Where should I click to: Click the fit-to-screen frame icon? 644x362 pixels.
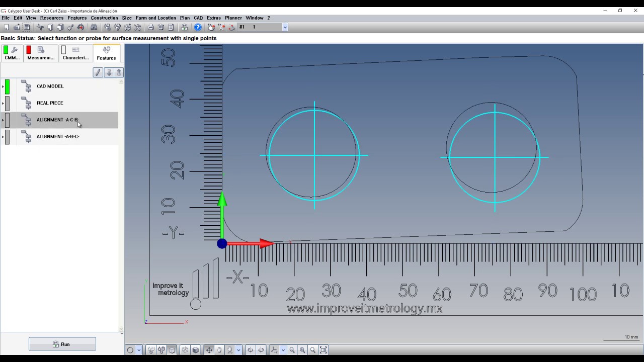323,350
